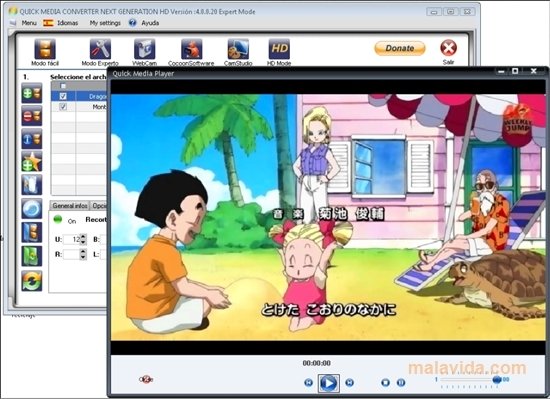Image resolution: width=550 pixels, height=399 pixels.
Task: Uncheck the Dragon file row checkbox
Action: (63, 96)
